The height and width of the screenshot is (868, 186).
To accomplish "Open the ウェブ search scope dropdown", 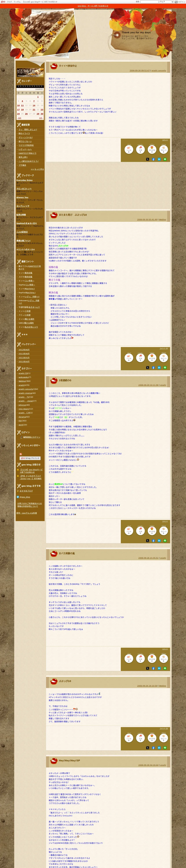I will pos(166,2).
